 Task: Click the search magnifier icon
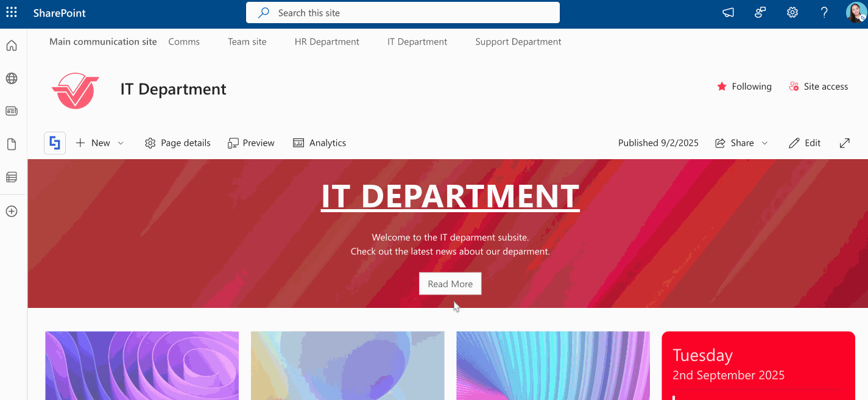click(x=263, y=13)
